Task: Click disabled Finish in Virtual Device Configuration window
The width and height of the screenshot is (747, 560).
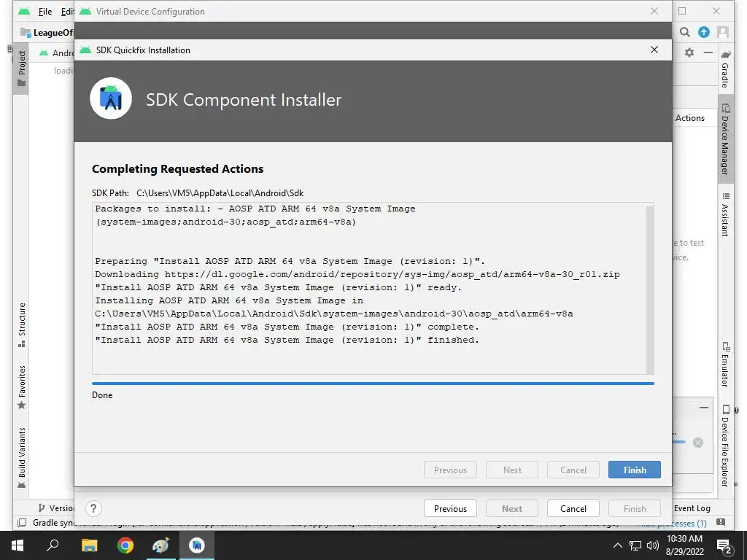Action: pyautogui.click(x=634, y=508)
